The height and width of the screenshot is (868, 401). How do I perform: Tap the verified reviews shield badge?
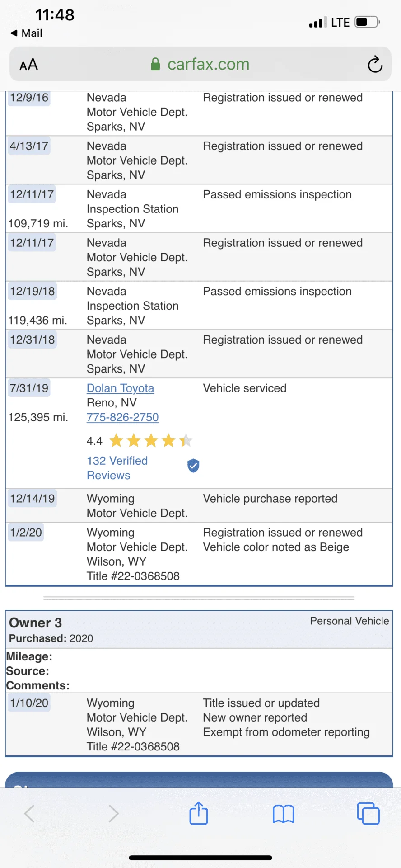[x=193, y=465]
